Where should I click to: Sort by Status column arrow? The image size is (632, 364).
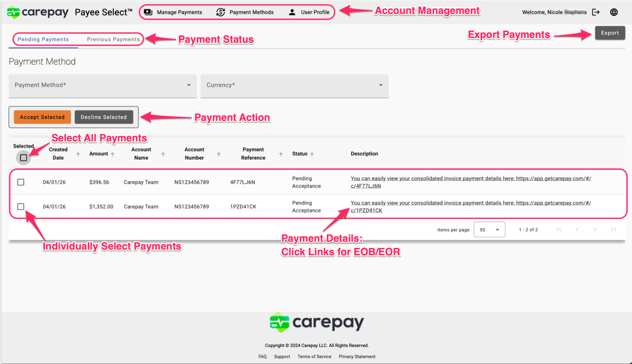313,154
